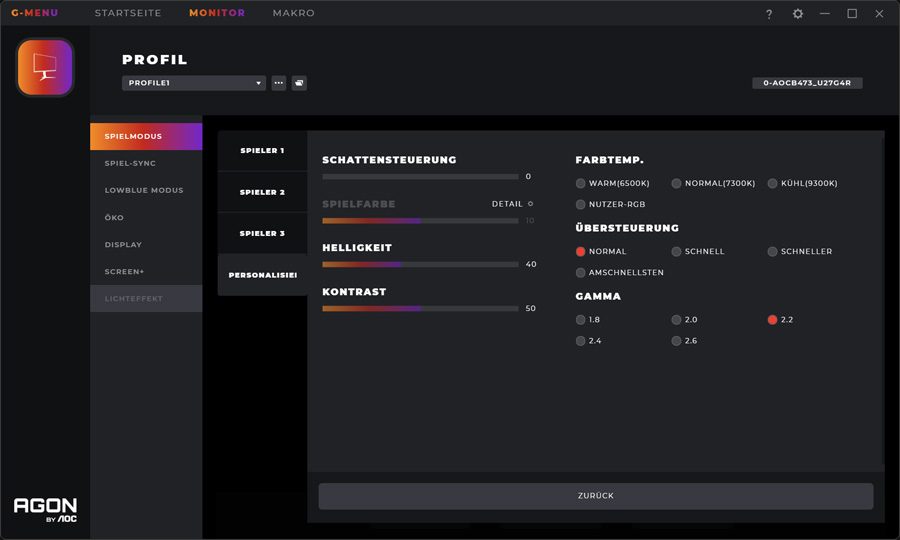The image size is (900, 540).
Task: Click the Helligkeit brightness slider
Action: 420,265
